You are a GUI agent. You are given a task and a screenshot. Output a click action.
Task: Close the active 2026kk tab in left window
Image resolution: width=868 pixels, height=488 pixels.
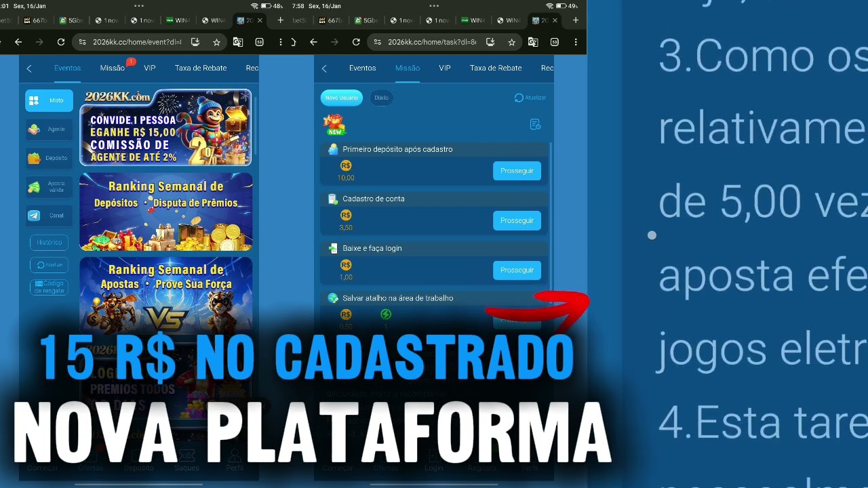click(260, 20)
